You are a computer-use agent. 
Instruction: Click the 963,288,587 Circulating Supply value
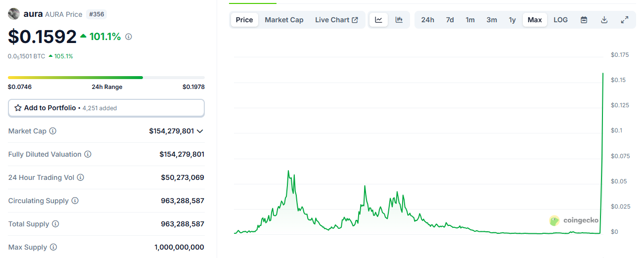(183, 201)
